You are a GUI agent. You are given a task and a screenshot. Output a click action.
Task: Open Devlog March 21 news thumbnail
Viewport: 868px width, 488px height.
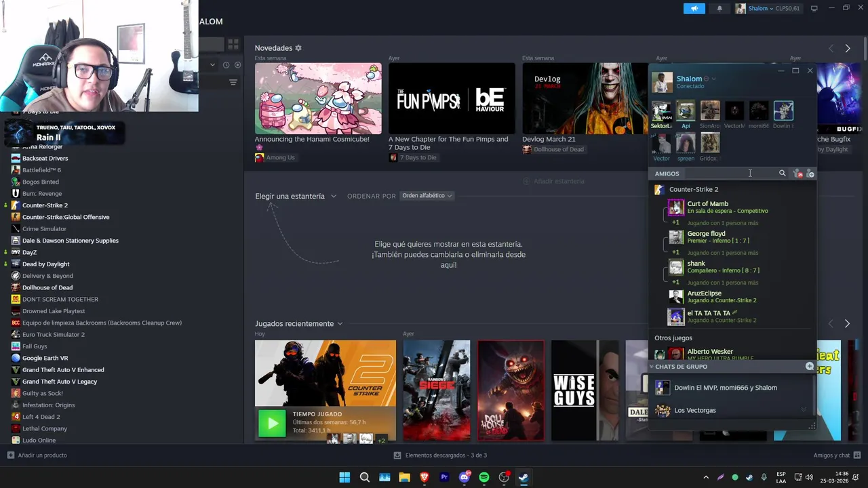[x=585, y=98]
